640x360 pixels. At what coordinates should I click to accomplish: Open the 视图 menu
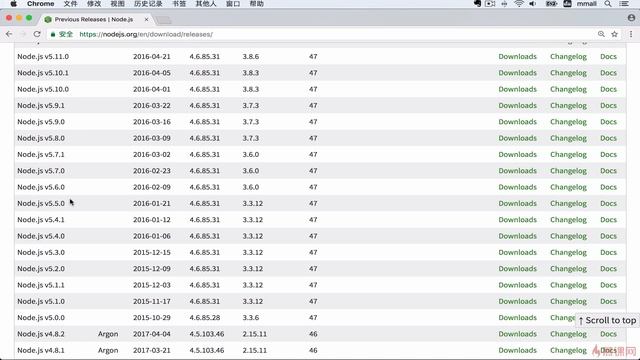click(x=118, y=4)
